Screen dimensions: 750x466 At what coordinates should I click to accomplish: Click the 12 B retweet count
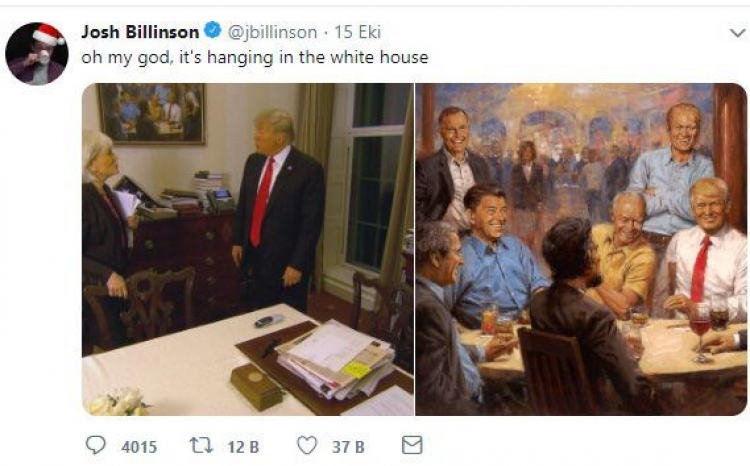[x=243, y=447]
